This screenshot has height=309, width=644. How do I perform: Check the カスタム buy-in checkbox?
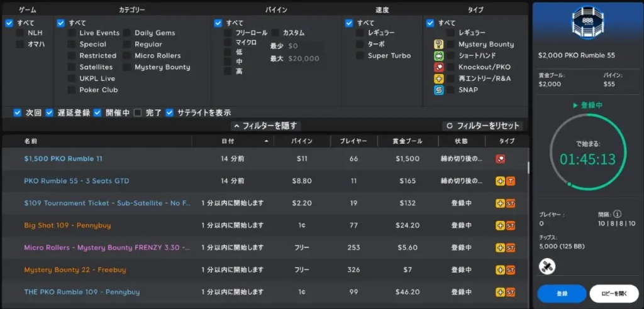(x=275, y=33)
